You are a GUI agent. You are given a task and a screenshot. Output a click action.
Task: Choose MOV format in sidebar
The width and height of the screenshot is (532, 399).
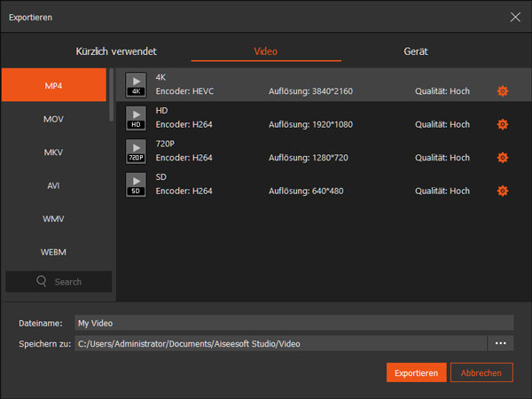pyautogui.click(x=53, y=119)
